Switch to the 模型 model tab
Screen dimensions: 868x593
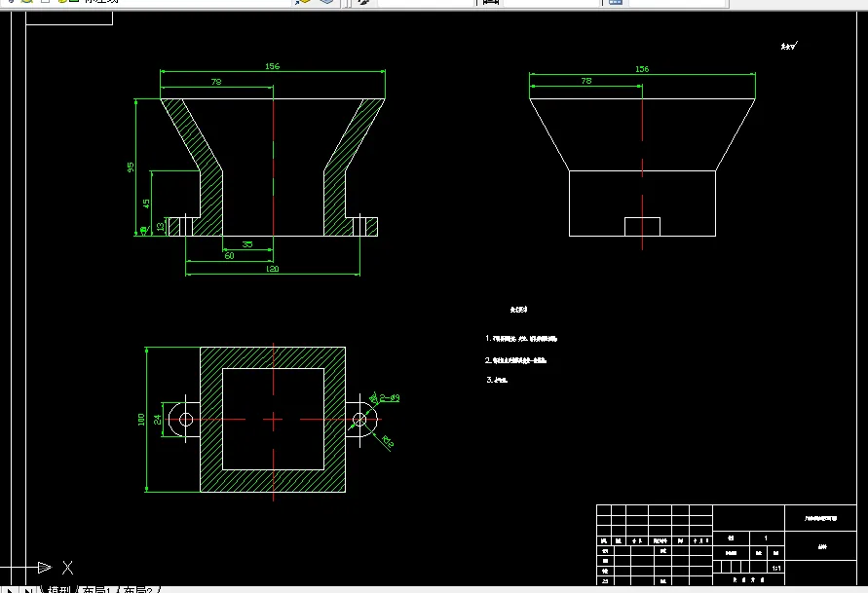(x=58, y=590)
